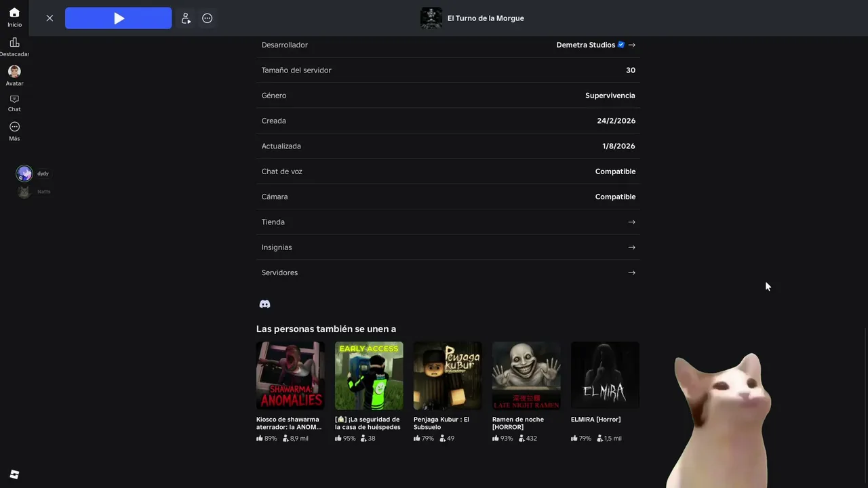Click the Las personas también se unen a heading
The height and width of the screenshot is (488, 868).
326,329
